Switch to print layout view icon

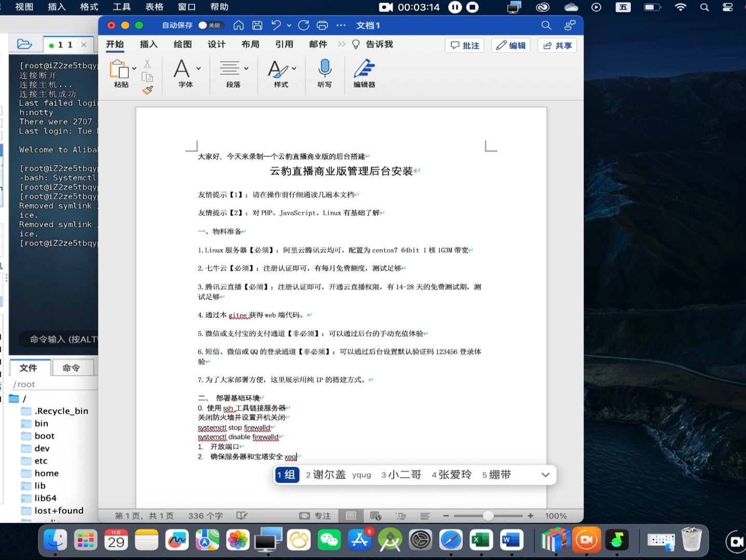351,516
